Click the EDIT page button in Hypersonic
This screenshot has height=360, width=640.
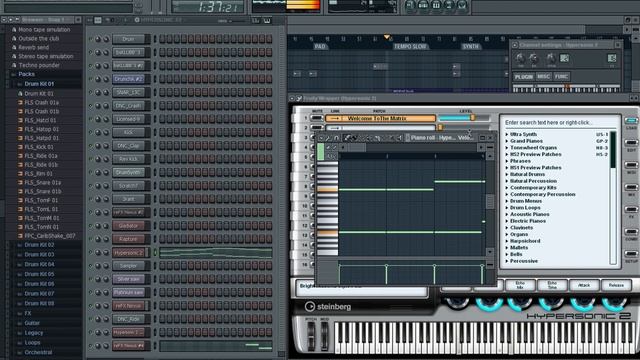631,143
